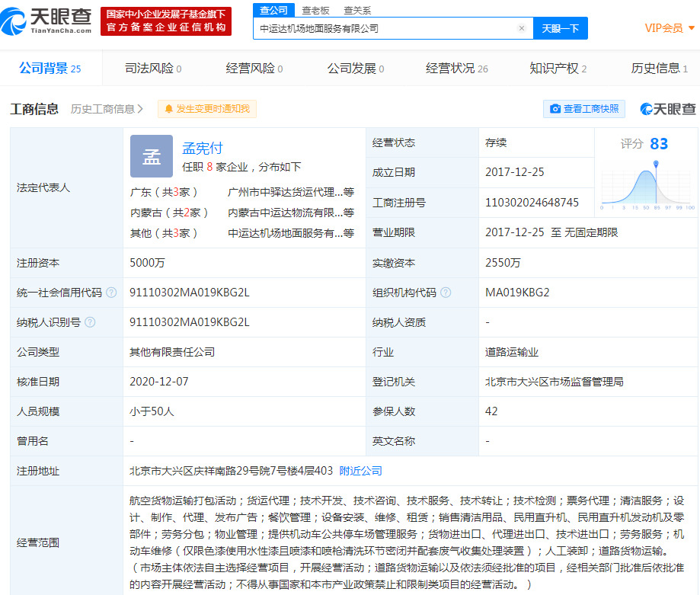Click the 工商注册号 value 110302024648745

(532, 203)
